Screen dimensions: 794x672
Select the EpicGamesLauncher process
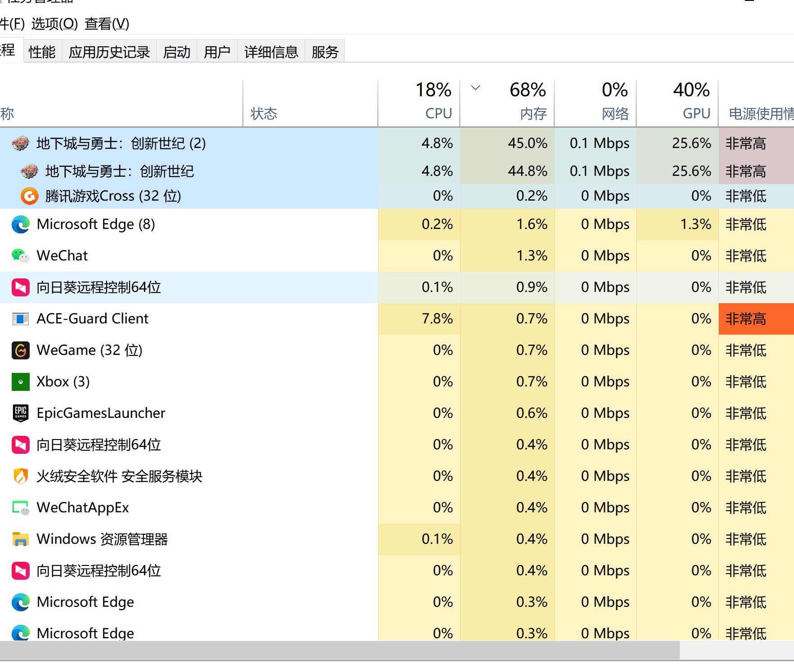(x=397, y=413)
